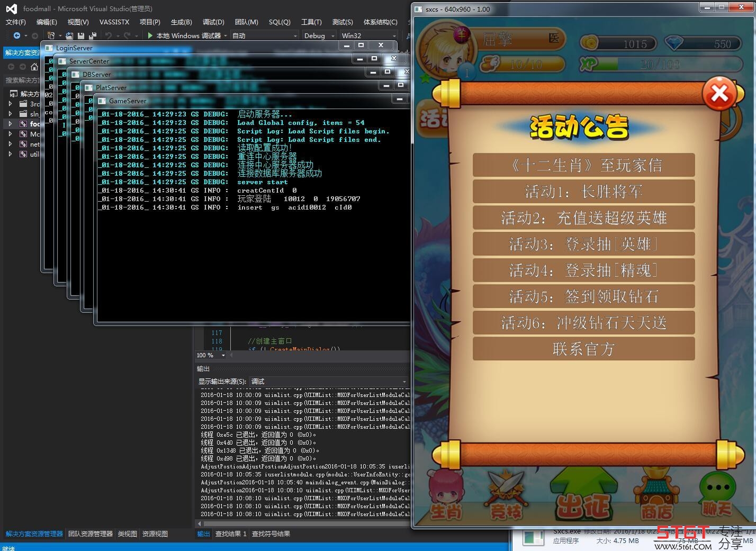Close the 活动公告 scroll with red X

(x=719, y=94)
